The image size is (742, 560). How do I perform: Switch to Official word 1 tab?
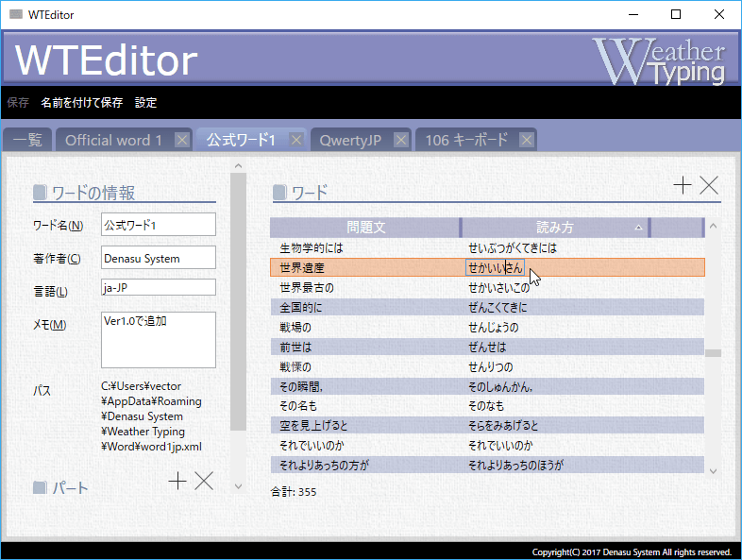[113, 140]
